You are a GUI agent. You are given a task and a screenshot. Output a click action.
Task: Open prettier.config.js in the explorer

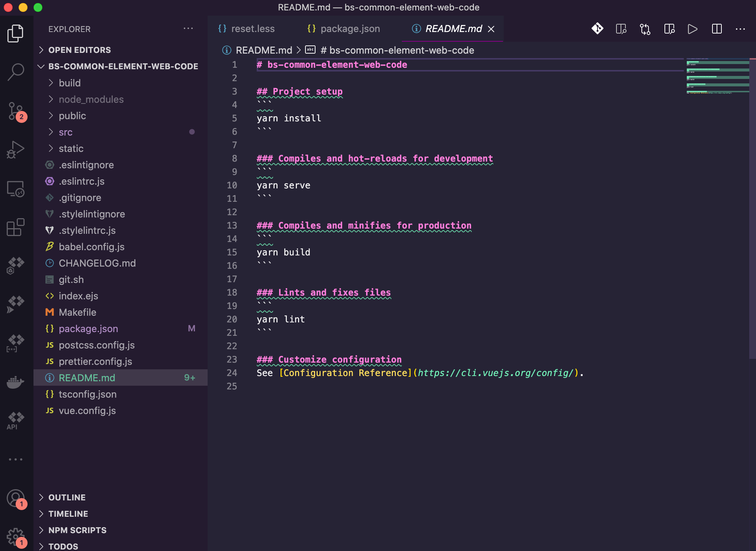coord(121,361)
